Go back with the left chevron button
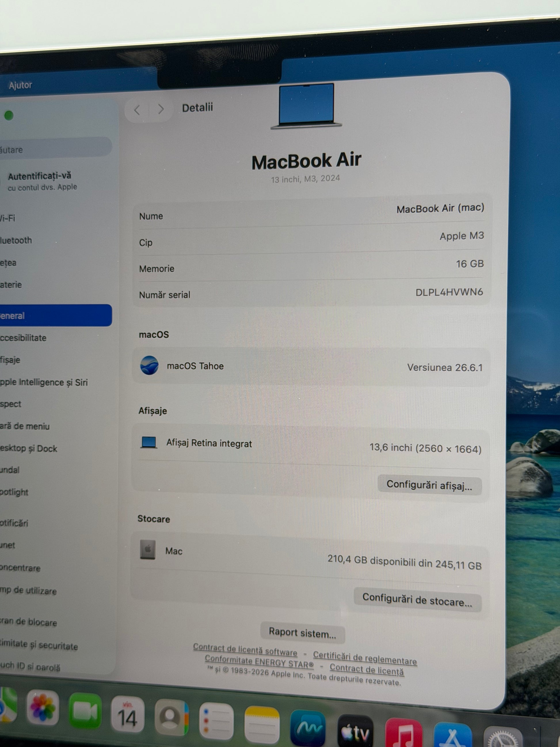This screenshot has width=560, height=747. [x=137, y=109]
